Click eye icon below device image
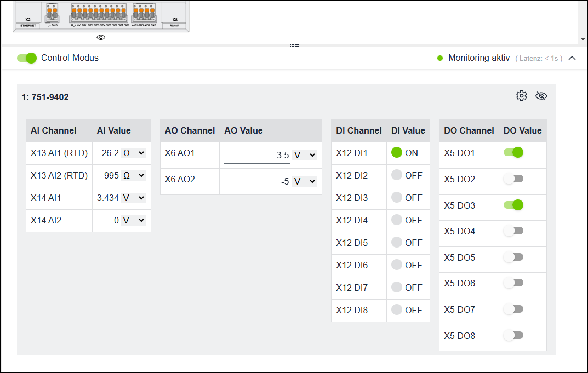The width and height of the screenshot is (588, 373). pos(101,37)
